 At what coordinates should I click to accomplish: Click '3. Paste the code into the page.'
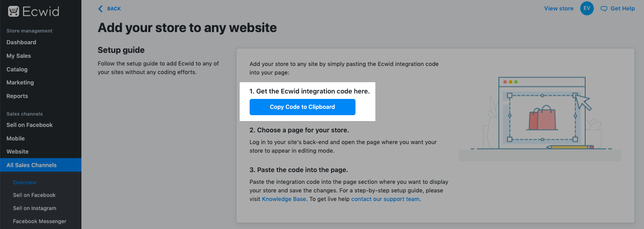pyautogui.click(x=298, y=170)
